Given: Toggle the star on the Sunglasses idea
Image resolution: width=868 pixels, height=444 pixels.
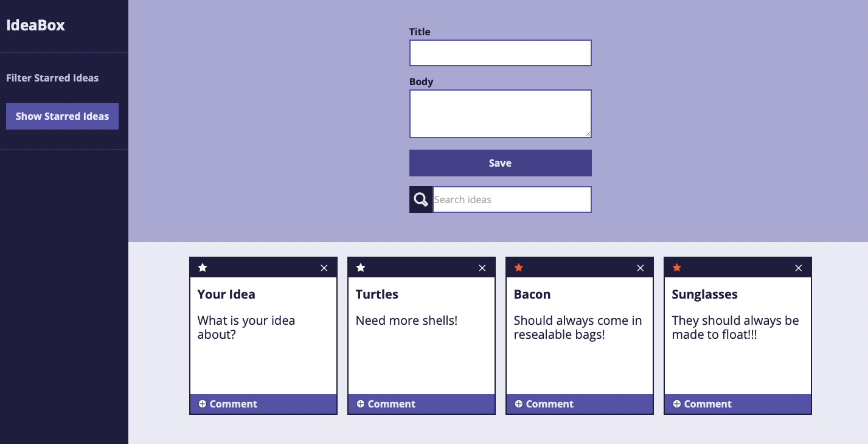Looking at the screenshot, I should pyautogui.click(x=676, y=268).
